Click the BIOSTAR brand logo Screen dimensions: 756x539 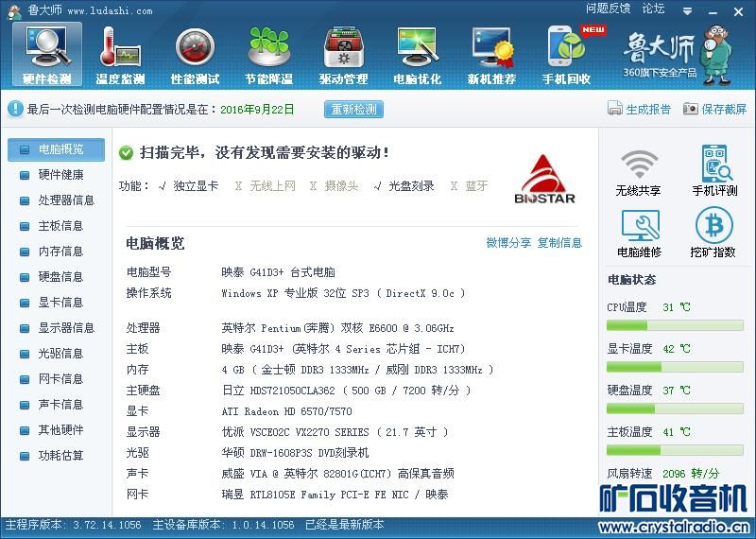pos(545,179)
